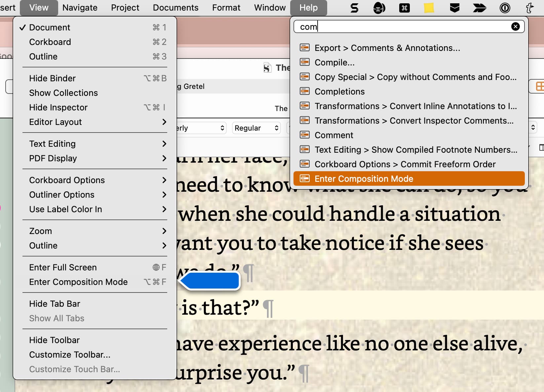Screen dimensions: 544x392
Task: Click the menu icon beside Comment result
Action: [304, 135]
